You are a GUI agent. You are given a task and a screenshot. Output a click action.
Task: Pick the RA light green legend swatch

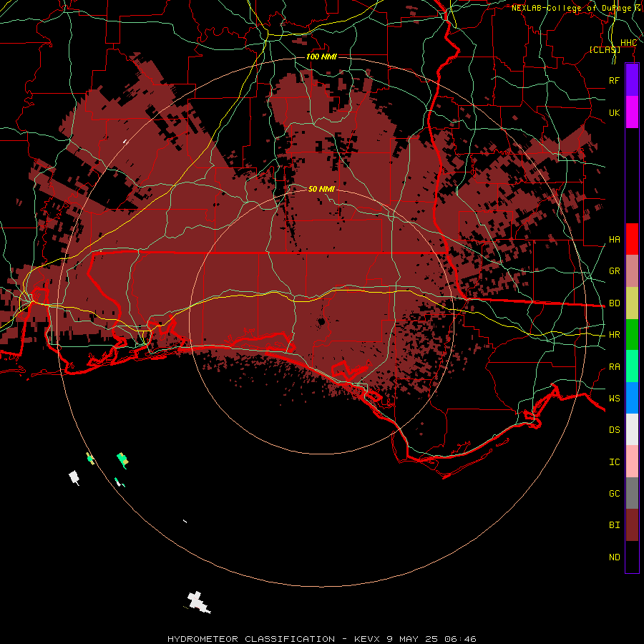click(632, 366)
